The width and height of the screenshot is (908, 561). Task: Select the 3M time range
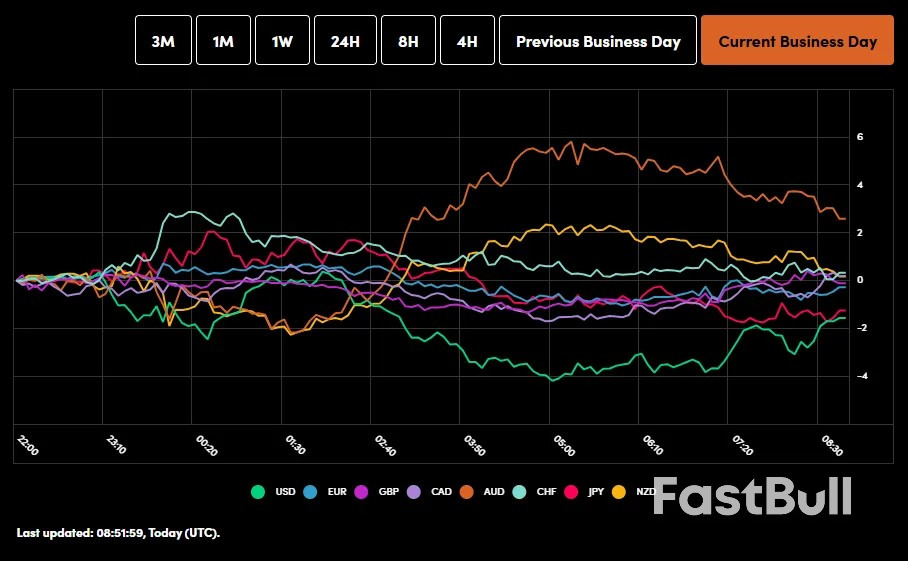pyautogui.click(x=163, y=41)
